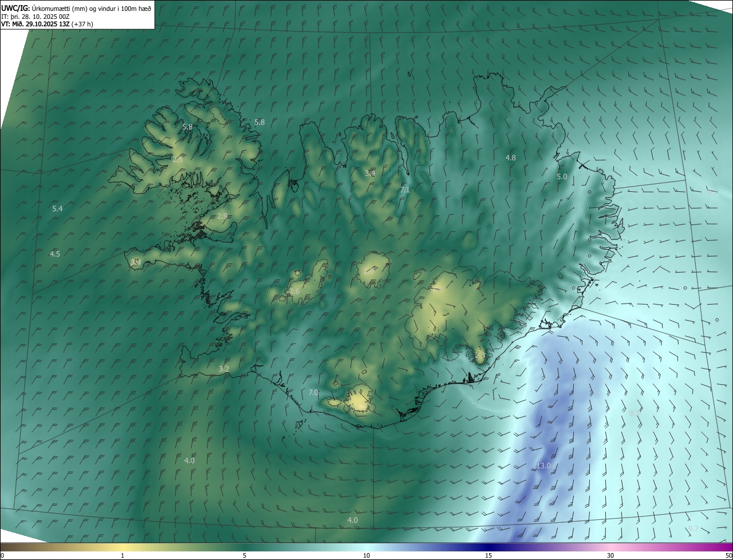Screen dimensions: 733x560
Task: Pick the dark navy colour above tick 15
Action: (x=488, y=547)
